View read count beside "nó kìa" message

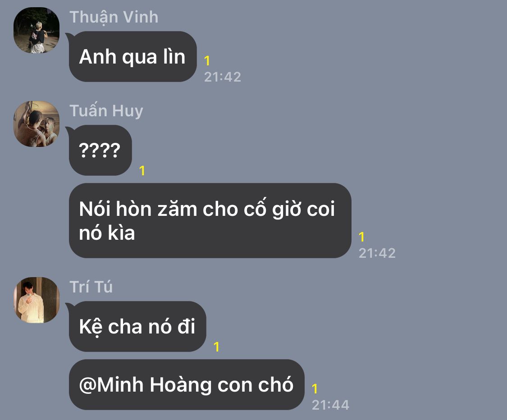click(x=361, y=237)
